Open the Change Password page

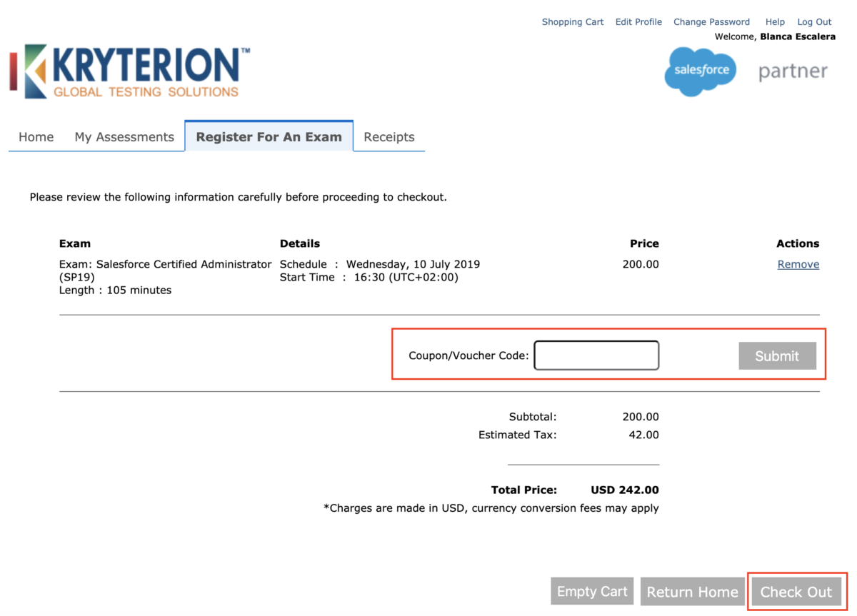click(711, 21)
